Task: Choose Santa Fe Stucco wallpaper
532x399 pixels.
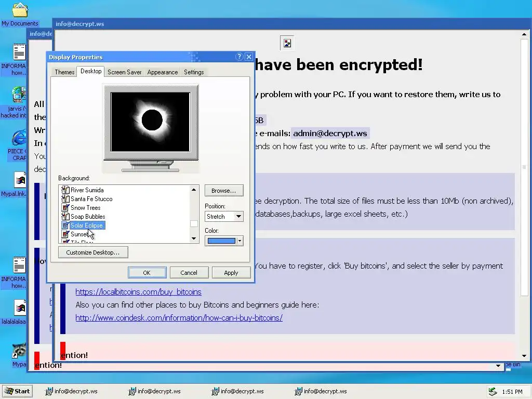Action: (91, 199)
